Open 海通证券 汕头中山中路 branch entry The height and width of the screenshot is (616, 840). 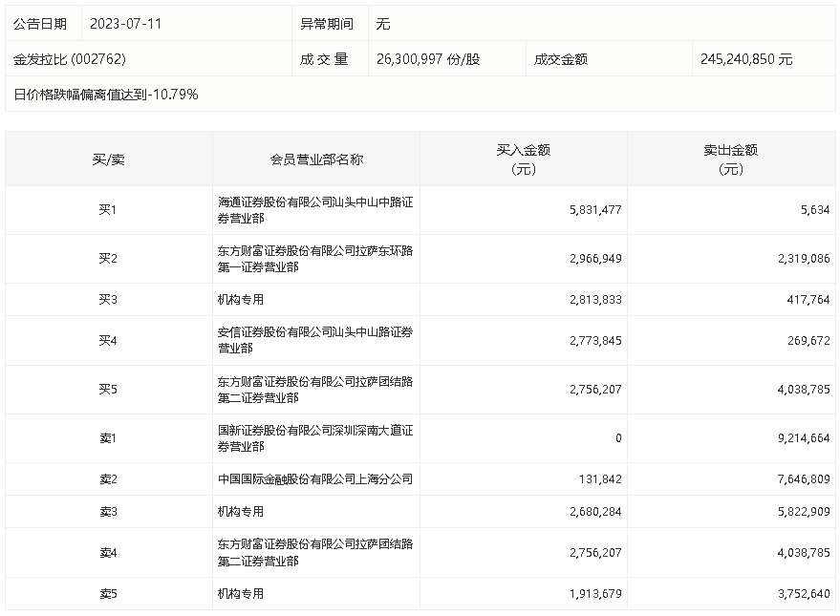click(315, 210)
